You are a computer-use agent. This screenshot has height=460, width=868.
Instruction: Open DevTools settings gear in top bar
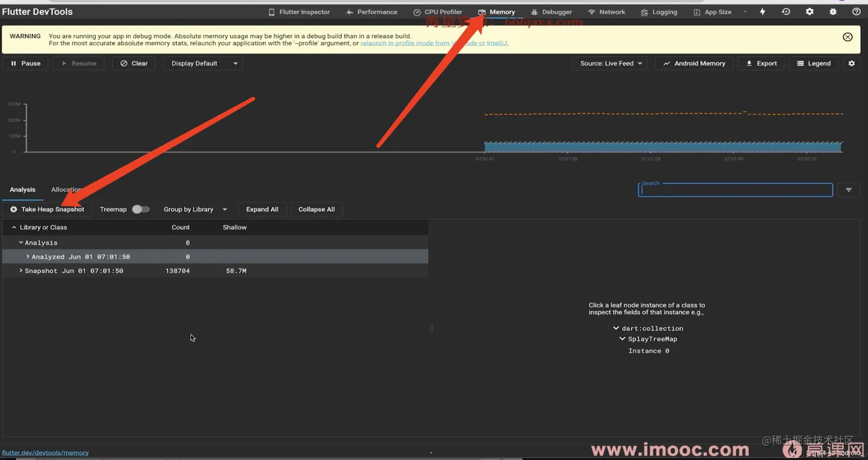(x=809, y=11)
